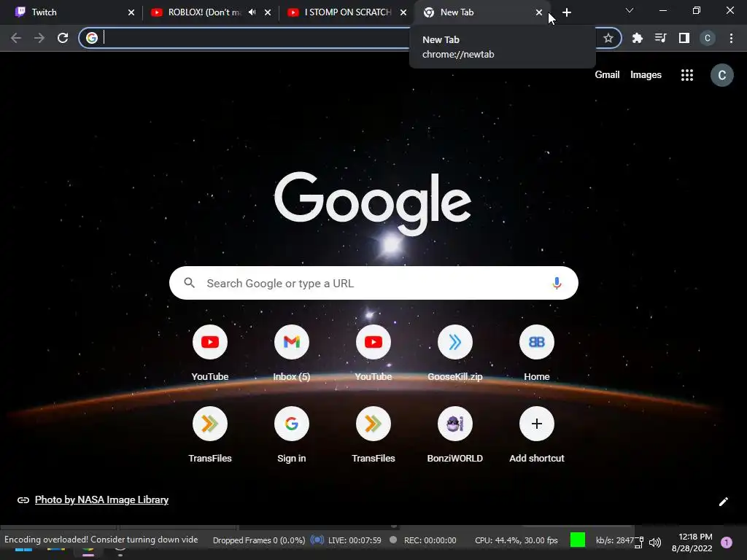Open the I STOMP ON SCRATCH tab

click(347, 12)
